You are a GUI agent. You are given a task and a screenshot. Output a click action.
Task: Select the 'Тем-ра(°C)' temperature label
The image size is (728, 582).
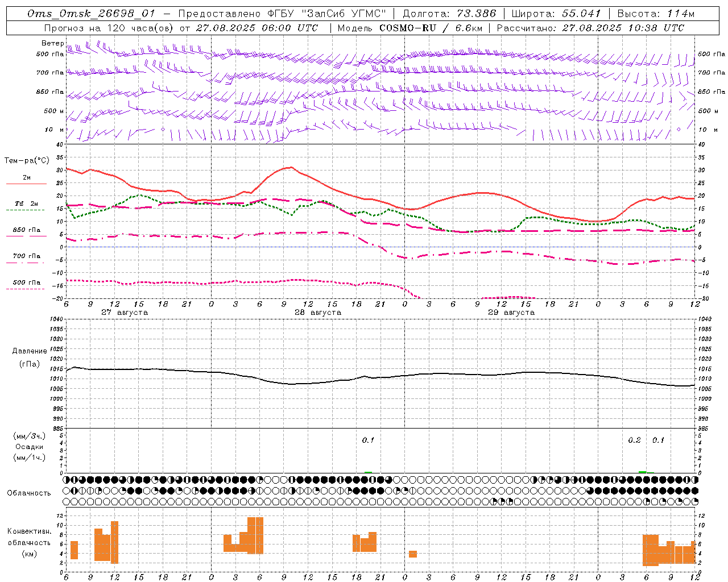click(27, 161)
